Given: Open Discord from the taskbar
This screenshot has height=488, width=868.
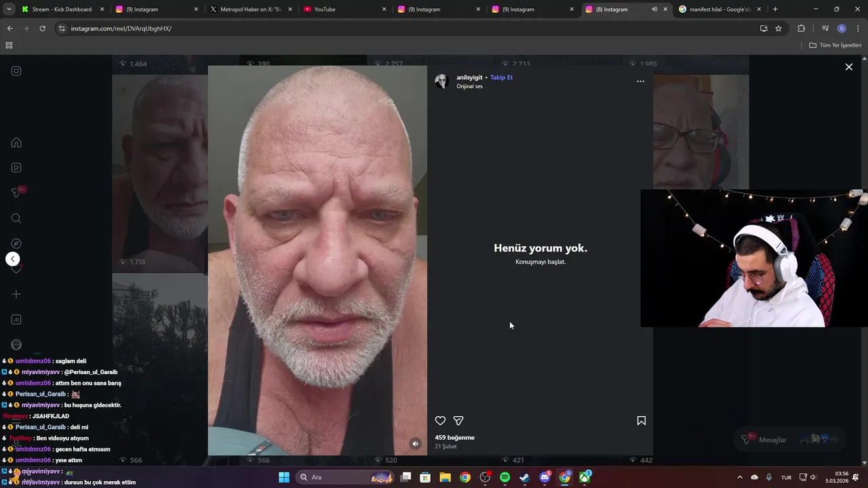Looking at the screenshot, I should [x=545, y=477].
